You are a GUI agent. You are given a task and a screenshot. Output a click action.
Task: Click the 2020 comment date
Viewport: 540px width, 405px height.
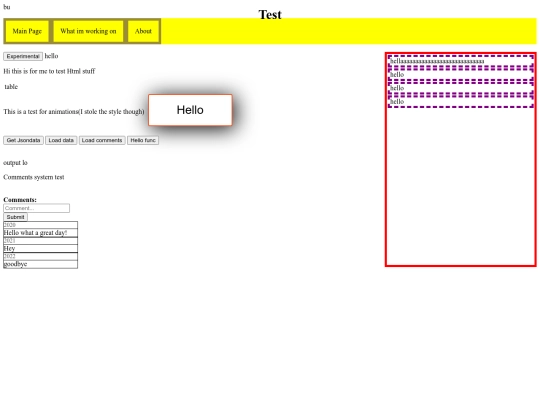[40, 225]
